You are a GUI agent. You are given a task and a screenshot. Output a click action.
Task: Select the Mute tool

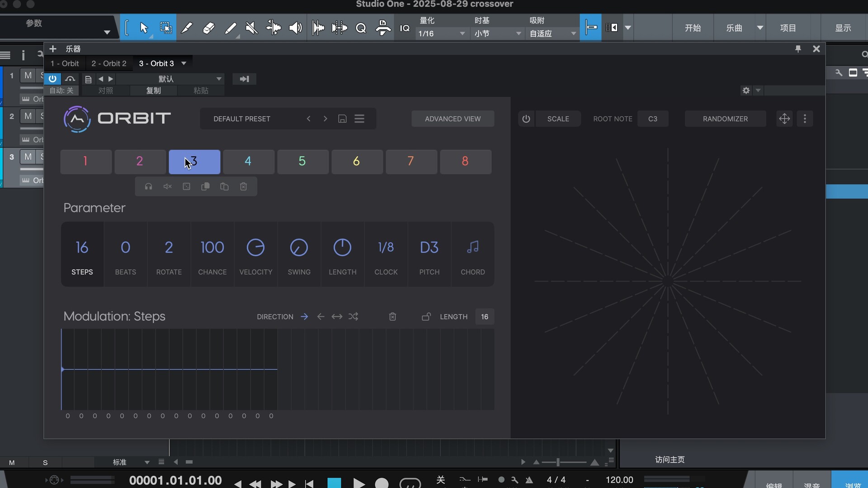251,28
